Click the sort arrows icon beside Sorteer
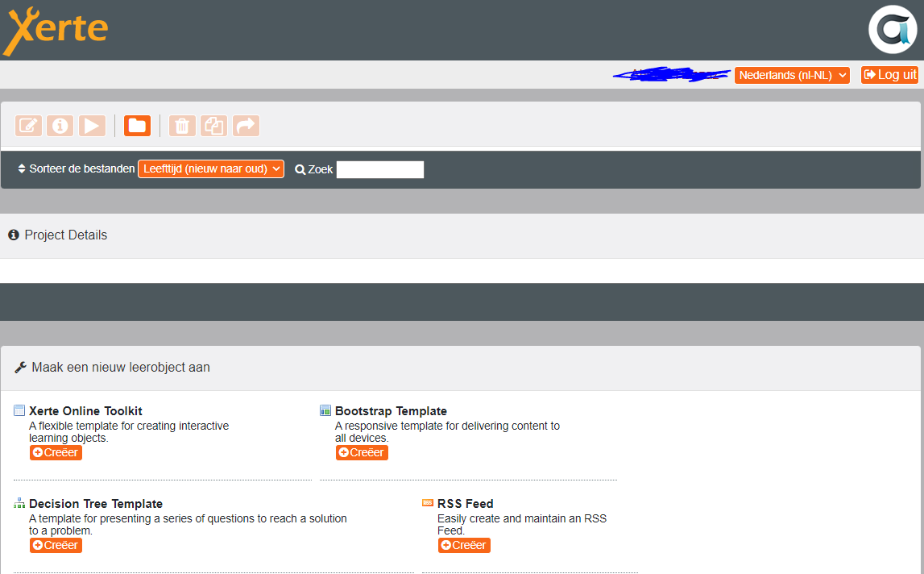The width and height of the screenshot is (924, 574). tap(22, 168)
